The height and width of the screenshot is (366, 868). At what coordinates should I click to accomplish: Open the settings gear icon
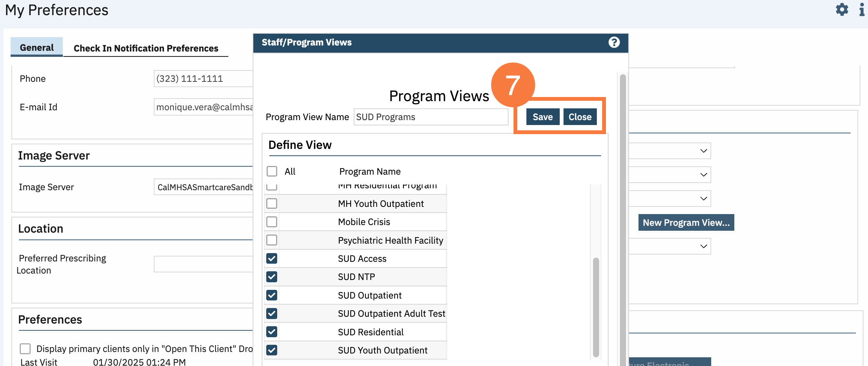pos(842,9)
